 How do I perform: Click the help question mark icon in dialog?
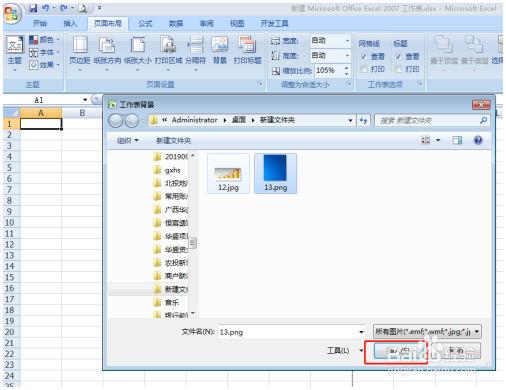click(478, 140)
